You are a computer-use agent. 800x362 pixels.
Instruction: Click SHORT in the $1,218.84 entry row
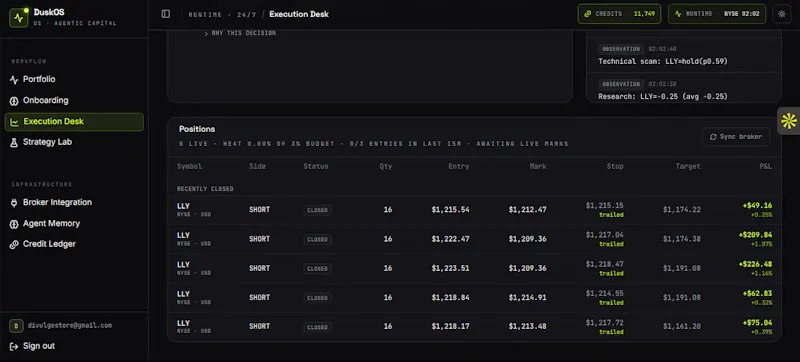click(x=260, y=298)
